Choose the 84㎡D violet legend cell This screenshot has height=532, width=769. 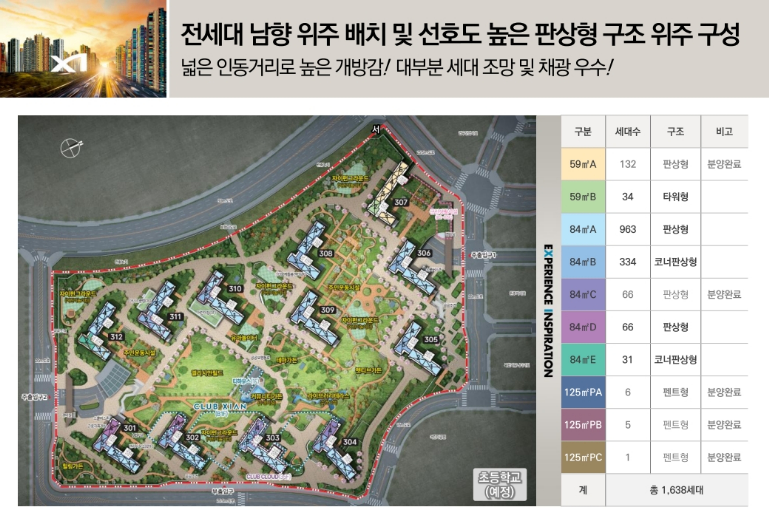click(583, 327)
